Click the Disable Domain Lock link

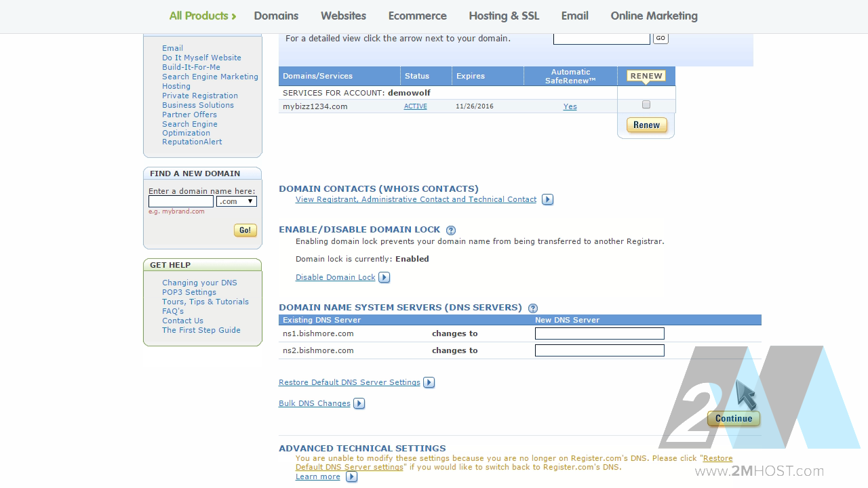pyautogui.click(x=335, y=277)
